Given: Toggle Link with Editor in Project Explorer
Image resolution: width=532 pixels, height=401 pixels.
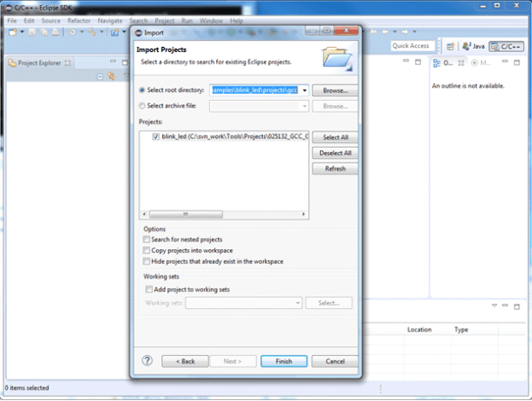Looking at the screenshot, I should pyautogui.click(x=111, y=76).
